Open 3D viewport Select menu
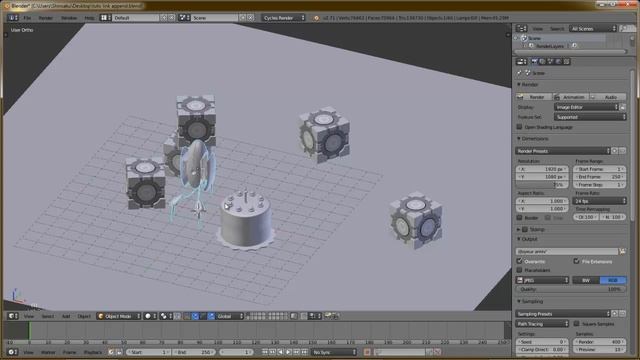This screenshot has height=360, width=640. [x=47, y=316]
